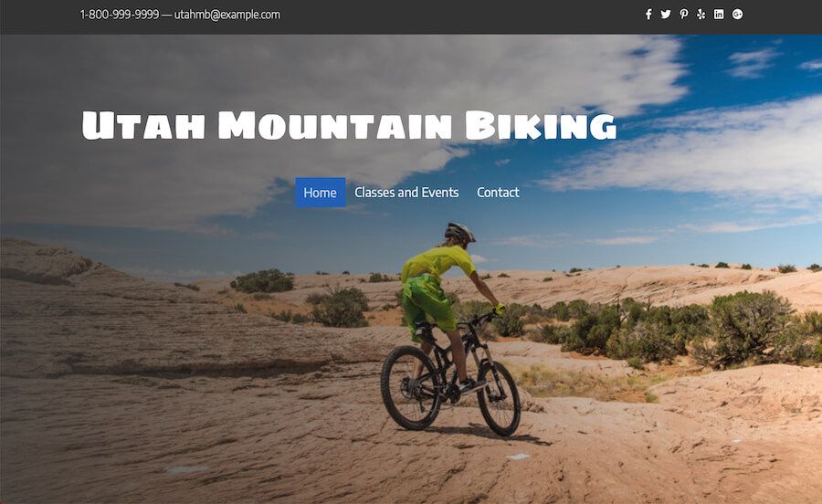Open the LinkedIn icon
Viewport: 822px width, 504px height.
[719, 15]
